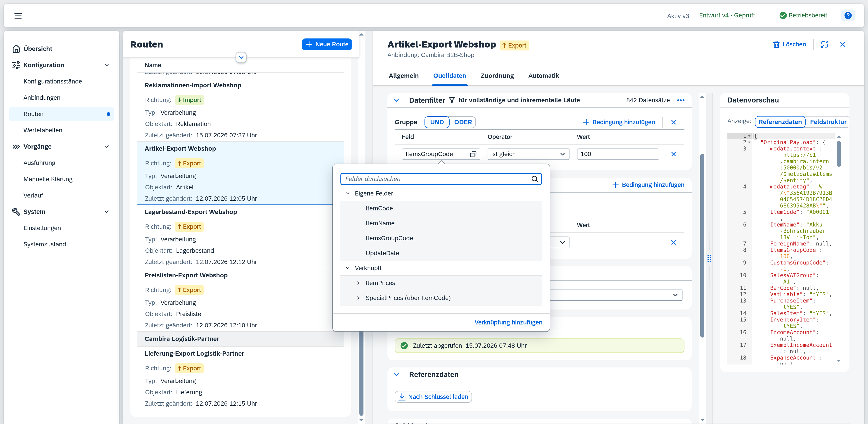Click the System wrench icon
Image resolution: width=868 pixels, height=424 pixels.
pyautogui.click(x=16, y=212)
